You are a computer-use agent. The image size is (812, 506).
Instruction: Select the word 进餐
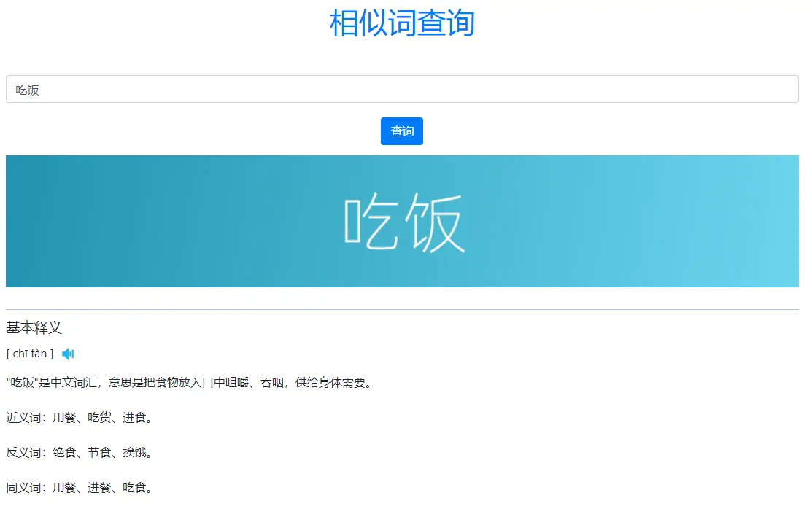98,489
